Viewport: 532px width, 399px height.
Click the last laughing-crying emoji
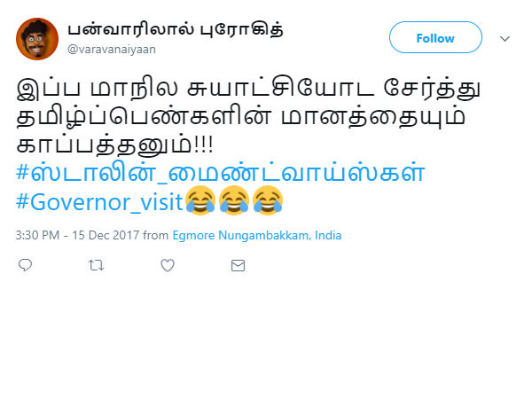tap(268, 200)
